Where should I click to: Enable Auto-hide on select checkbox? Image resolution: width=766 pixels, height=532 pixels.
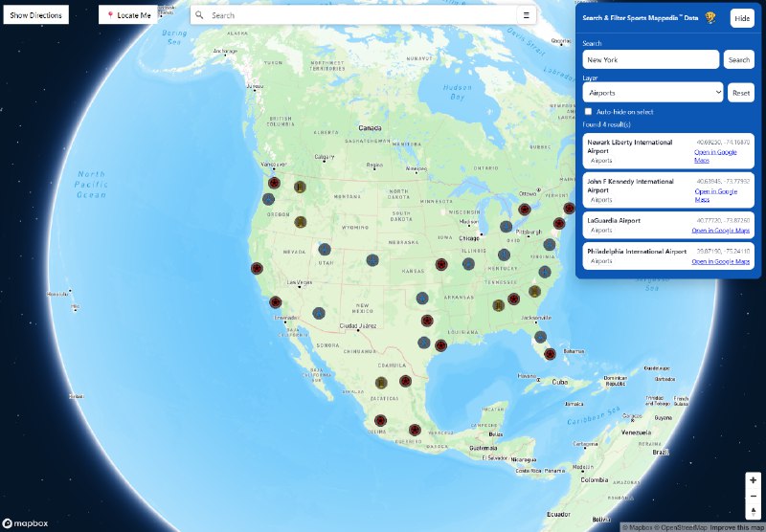tap(589, 112)
